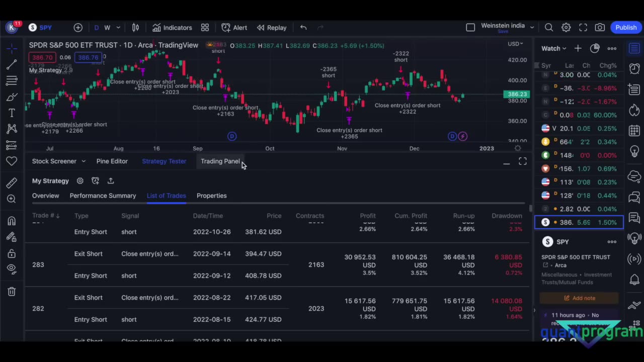
Task: Add a symbol to the watchlist
Action: [578, 48]
